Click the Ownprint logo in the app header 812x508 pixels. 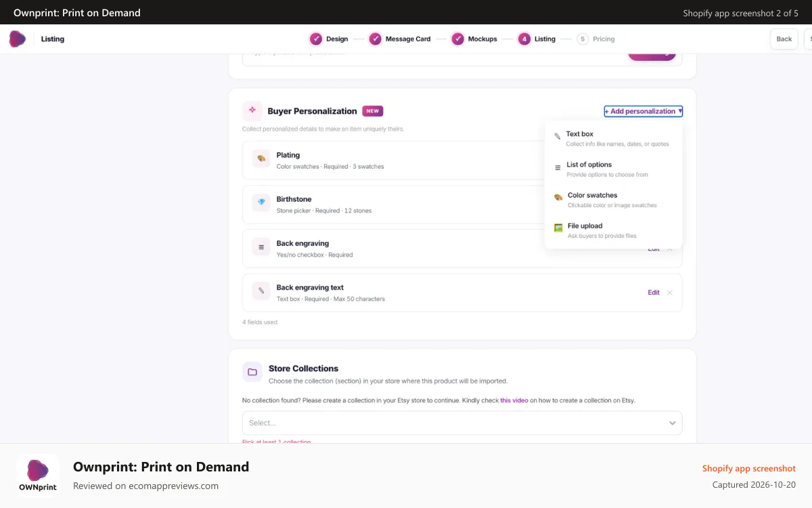(x=18, y=39)
